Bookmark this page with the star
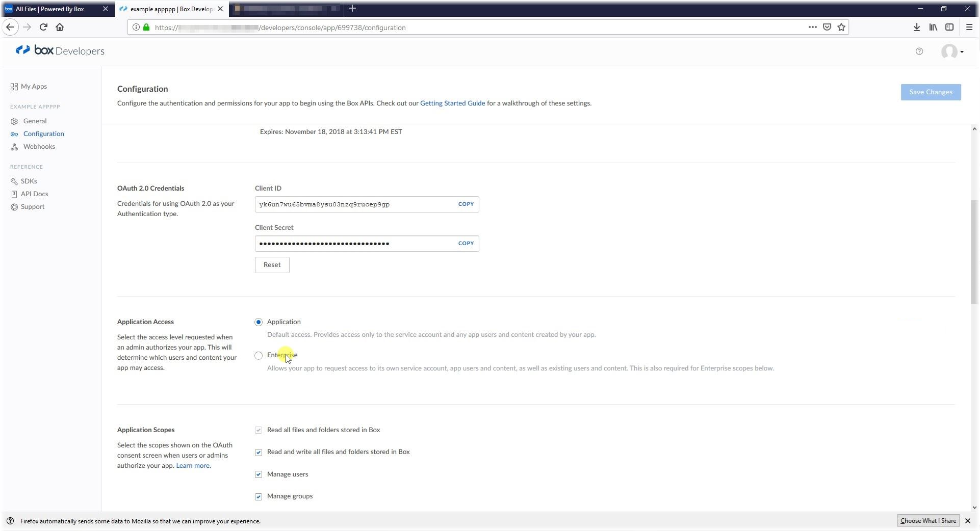 (x=841, y=28)
